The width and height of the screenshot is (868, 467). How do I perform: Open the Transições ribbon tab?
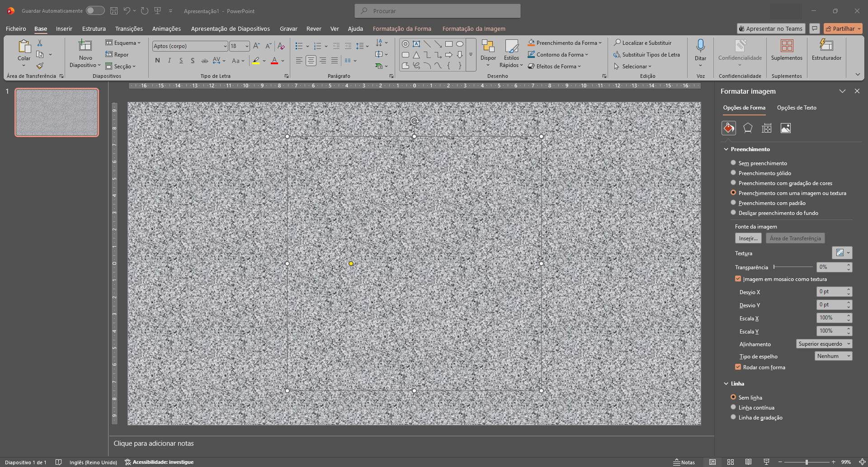click(x=129, y=29)
